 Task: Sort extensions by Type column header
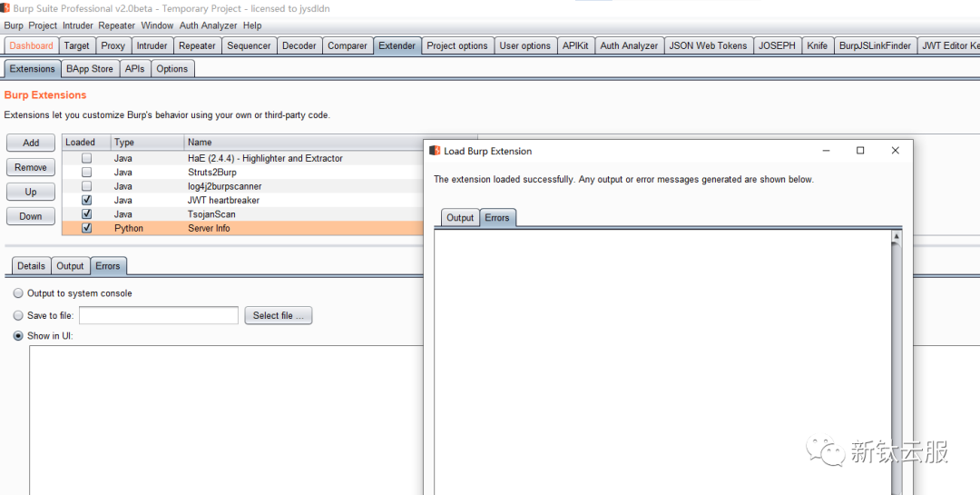pos(148,142)
